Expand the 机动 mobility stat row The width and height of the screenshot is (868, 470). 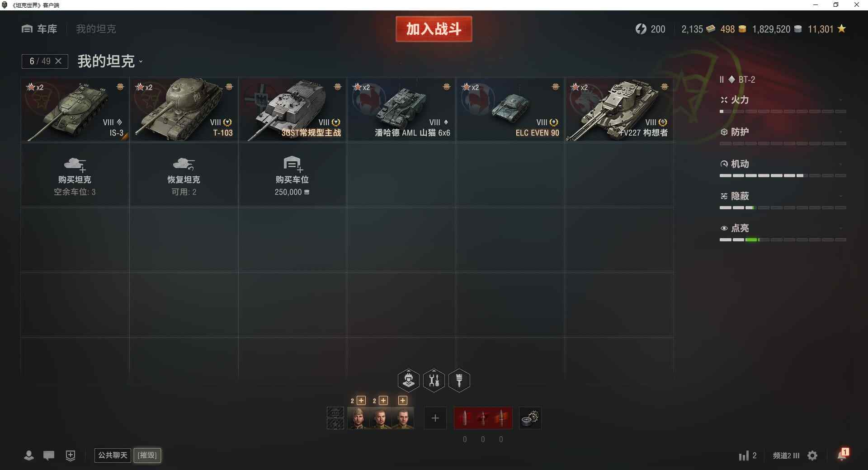783,169
